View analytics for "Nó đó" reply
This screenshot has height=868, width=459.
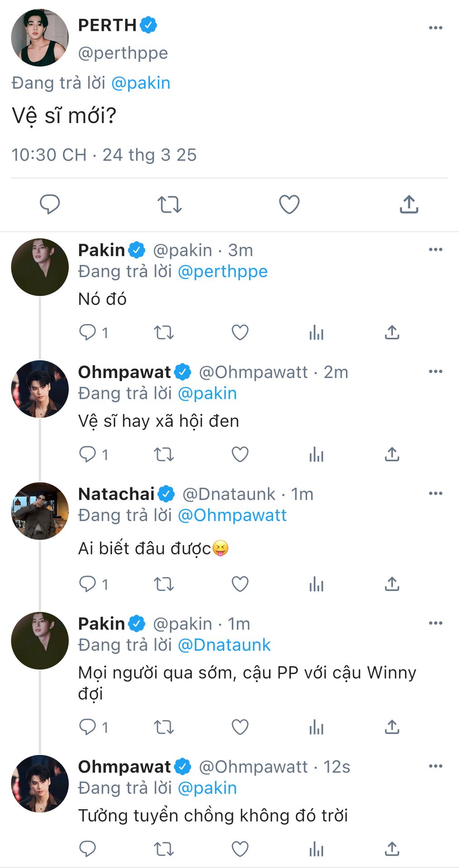coord(316,333)
